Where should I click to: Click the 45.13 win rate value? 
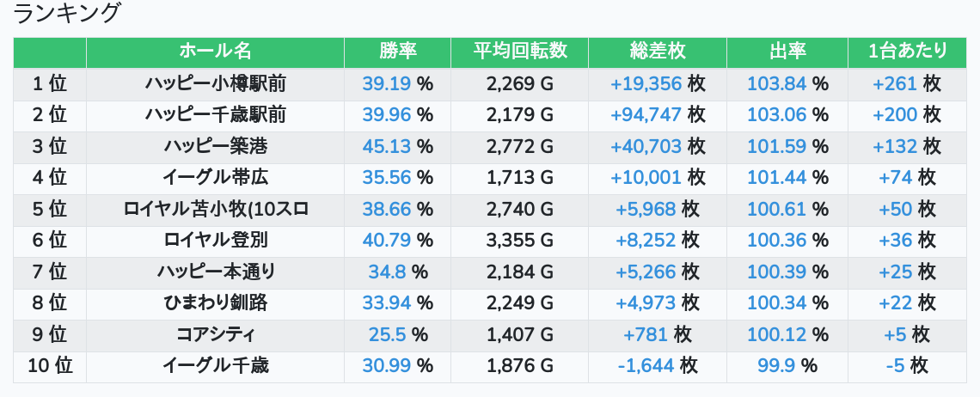pyautogui.click(x=387, y=146)
